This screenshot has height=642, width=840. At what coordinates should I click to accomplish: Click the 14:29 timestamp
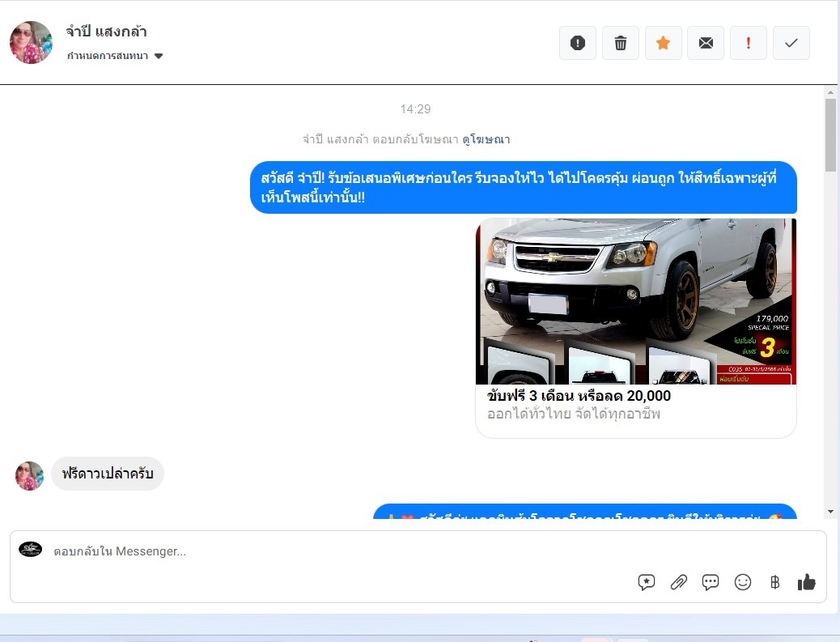click(415, 109)
